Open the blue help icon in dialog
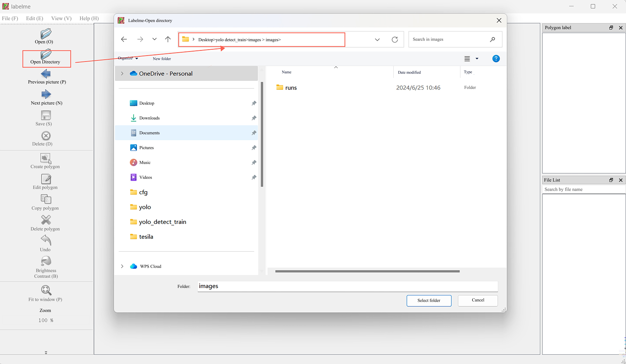 click(496, 59)
